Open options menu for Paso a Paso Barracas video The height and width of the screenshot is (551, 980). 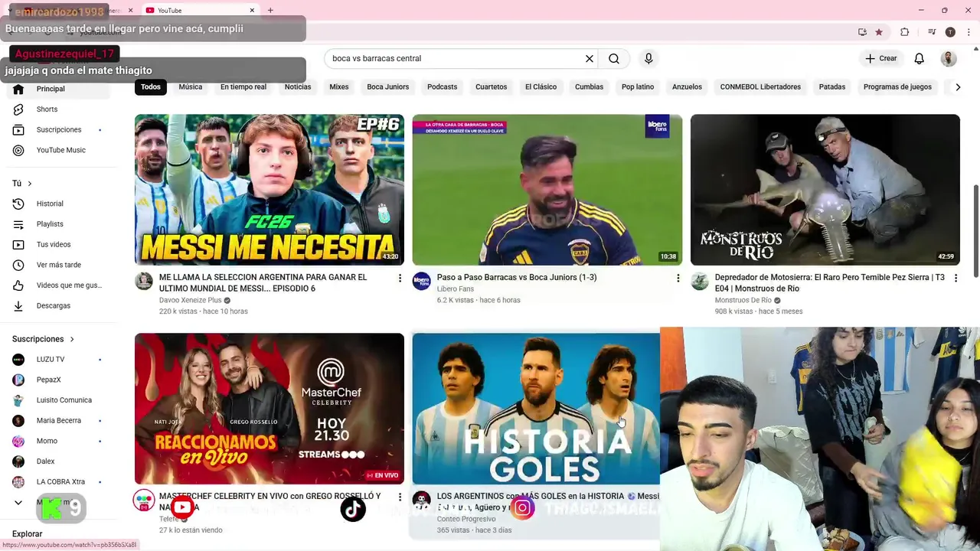(x=678, y=278)
